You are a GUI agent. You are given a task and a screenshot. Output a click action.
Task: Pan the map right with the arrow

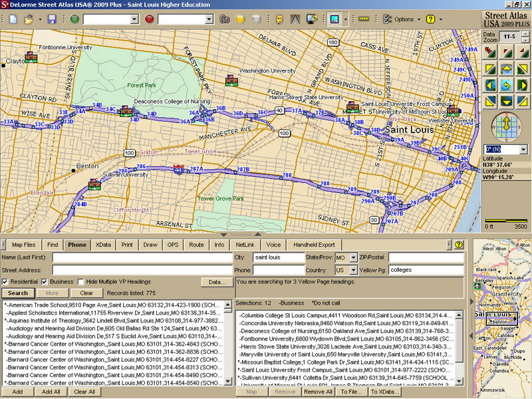[x=521, y=85]
